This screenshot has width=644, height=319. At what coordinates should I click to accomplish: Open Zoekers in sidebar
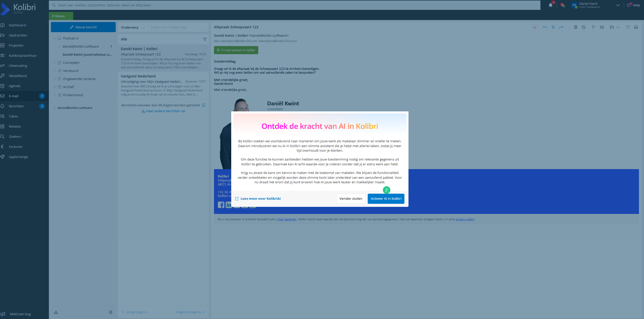click(x=15, y=136)
